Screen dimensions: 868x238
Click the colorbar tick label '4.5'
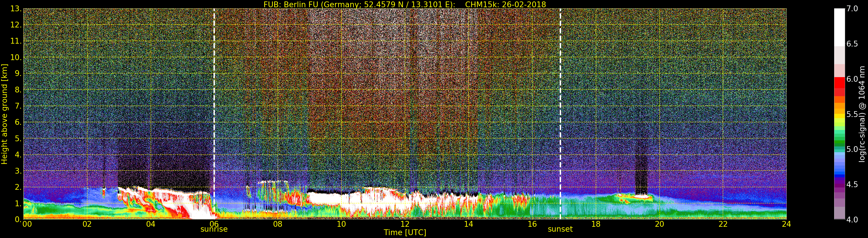(x=852, y=185)
